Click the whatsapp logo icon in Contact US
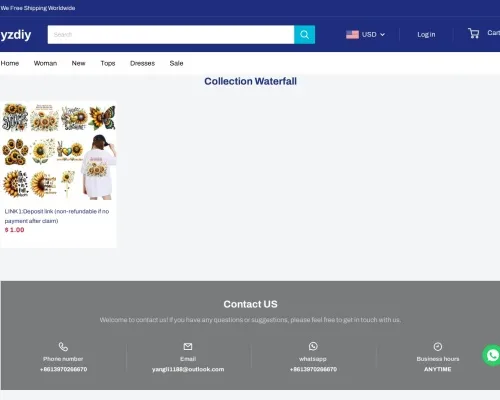This screenshot has height=400, width=500. (313, 346)
